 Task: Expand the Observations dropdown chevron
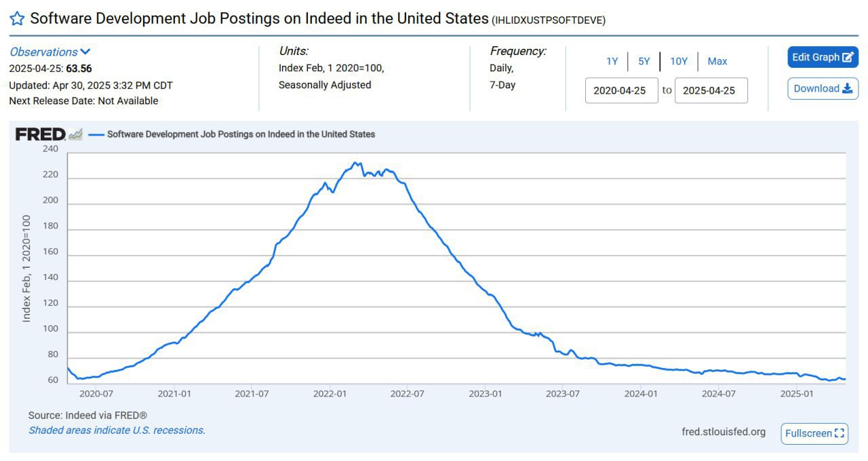pyautogui.click(x=85, y=52)
